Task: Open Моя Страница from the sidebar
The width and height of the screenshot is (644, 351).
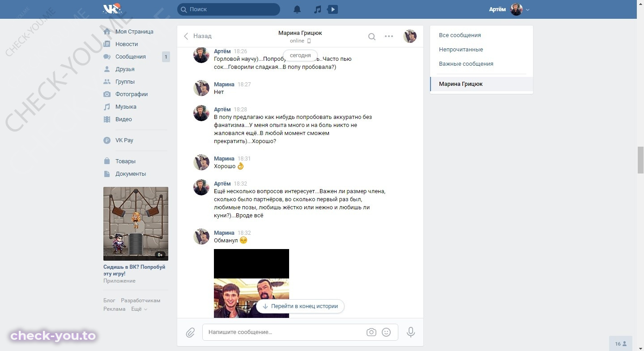Action: pyautogui.click(x=134, y=32)
